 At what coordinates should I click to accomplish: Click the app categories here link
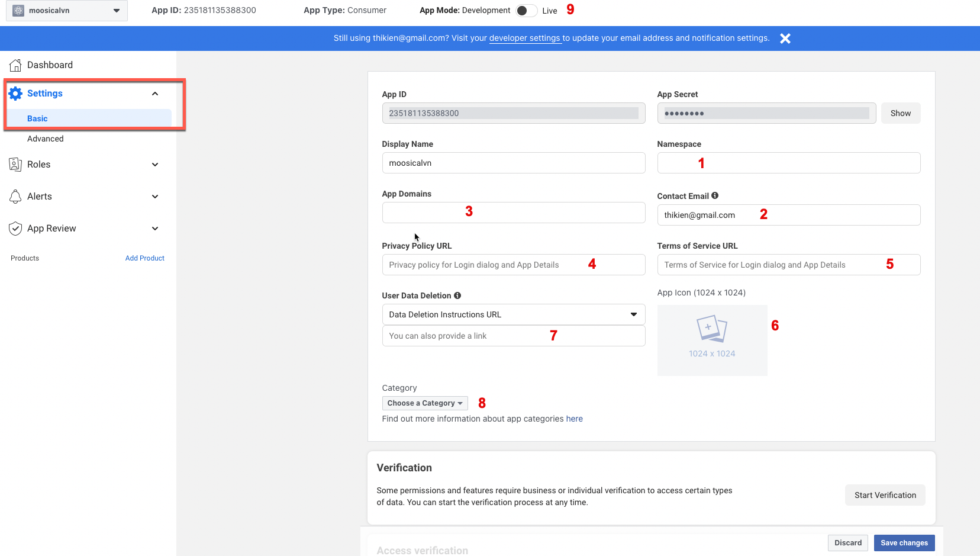click(575, 419)
